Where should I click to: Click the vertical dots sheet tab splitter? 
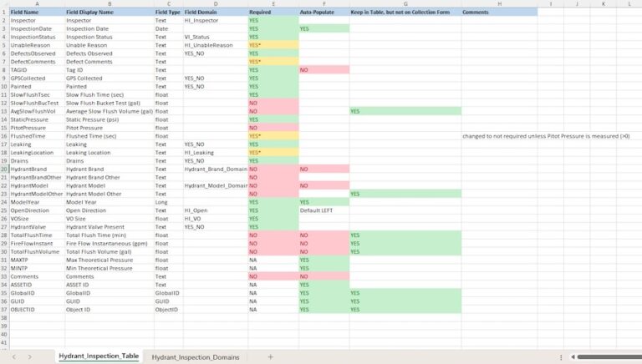coord(559,357)
